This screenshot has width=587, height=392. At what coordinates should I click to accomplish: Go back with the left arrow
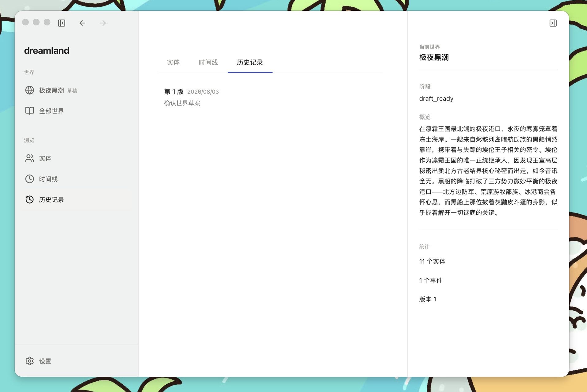tap(82, 23)
